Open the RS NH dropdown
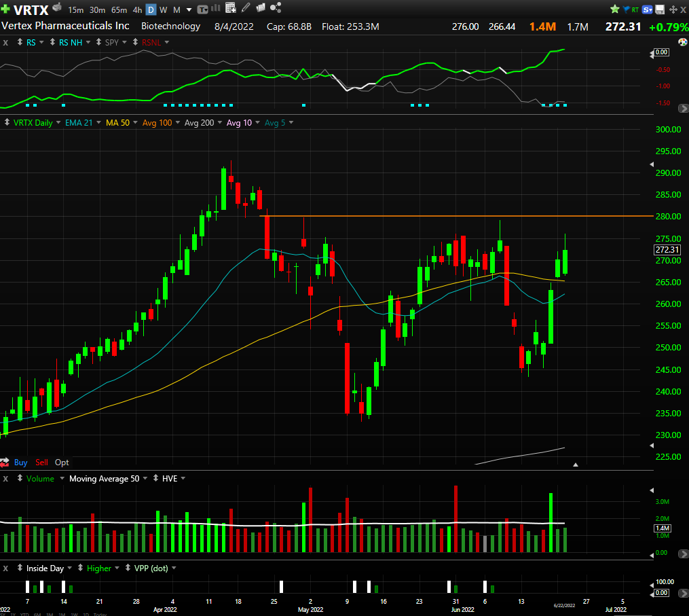 (x=88, y=42)
